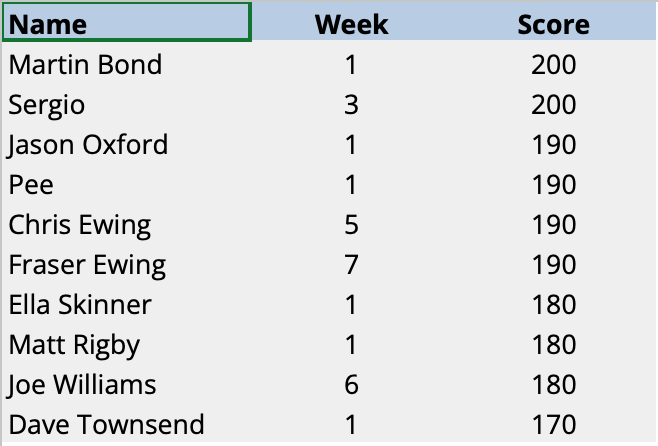Click Dave Townsend's score of 170

[554, 425]
